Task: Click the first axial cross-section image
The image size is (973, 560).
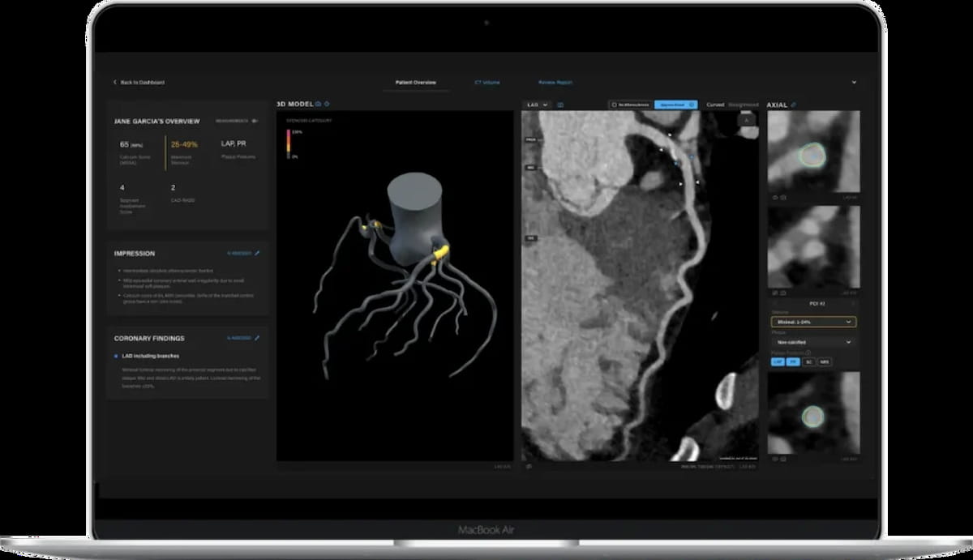Action: coord(813,152)
